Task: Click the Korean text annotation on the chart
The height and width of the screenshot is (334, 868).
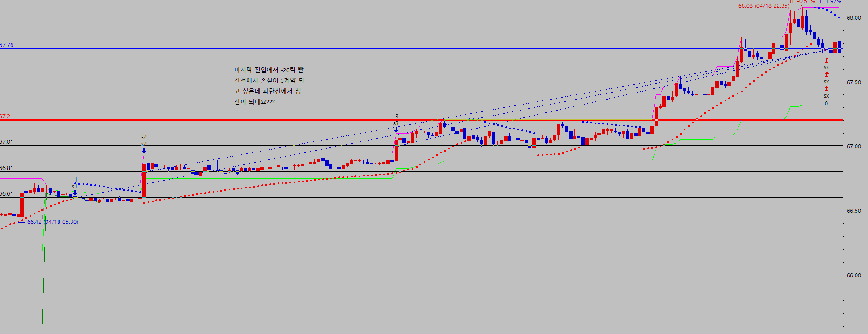Action: click(x=269, y=86)
